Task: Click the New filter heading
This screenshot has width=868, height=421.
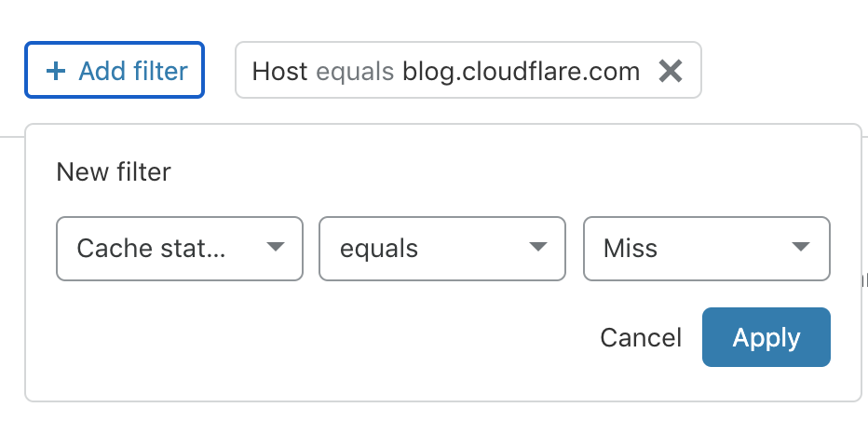Action: coord(114,171)
